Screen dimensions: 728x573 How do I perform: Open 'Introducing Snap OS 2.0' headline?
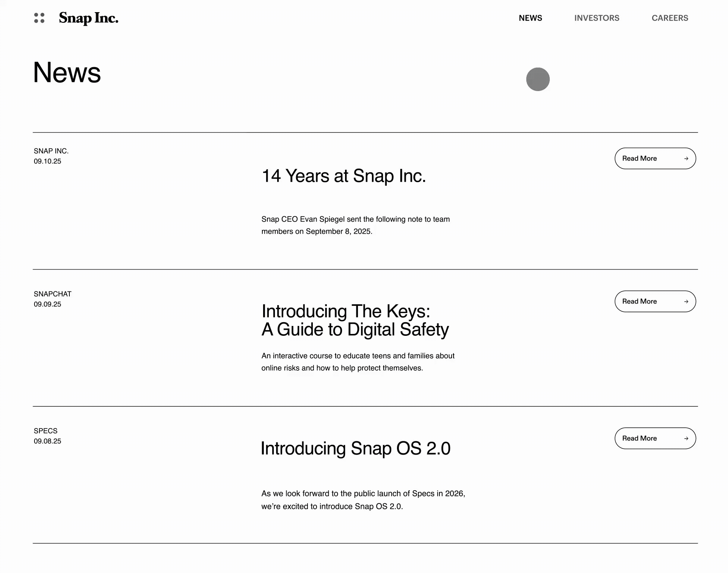click(356, 449)
